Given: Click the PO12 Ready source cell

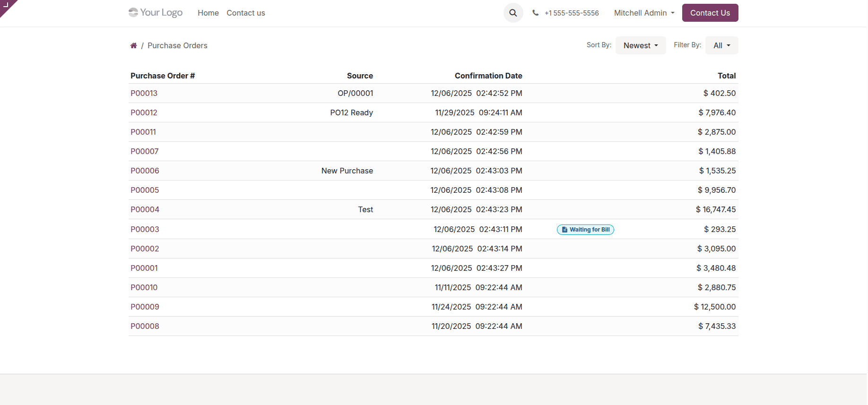Looking at the screenshot, I should [x=352, y=112].
